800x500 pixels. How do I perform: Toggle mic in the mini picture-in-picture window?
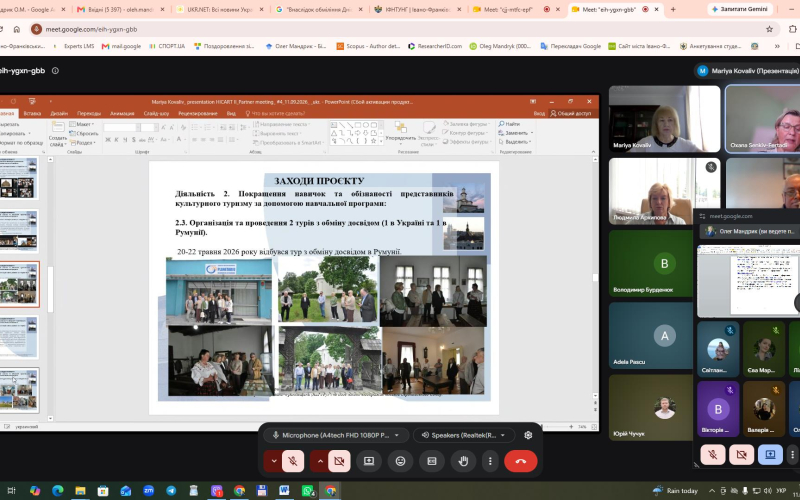(x=713, y=454)
